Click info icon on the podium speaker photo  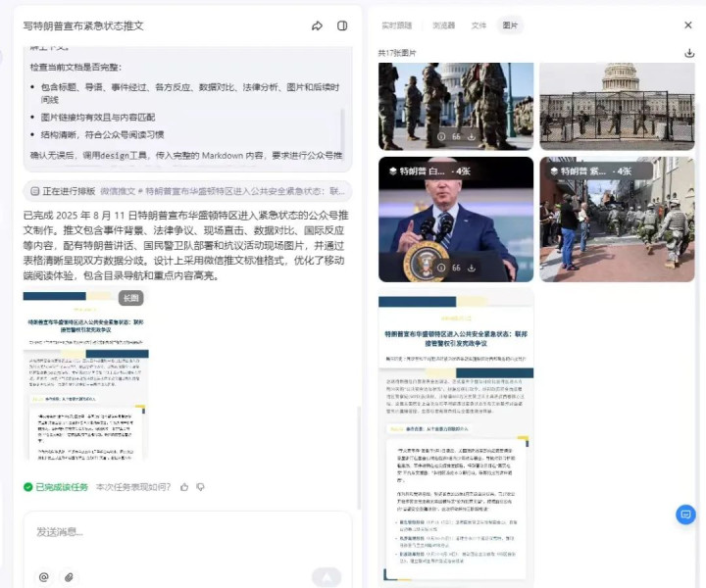point(441,268)
